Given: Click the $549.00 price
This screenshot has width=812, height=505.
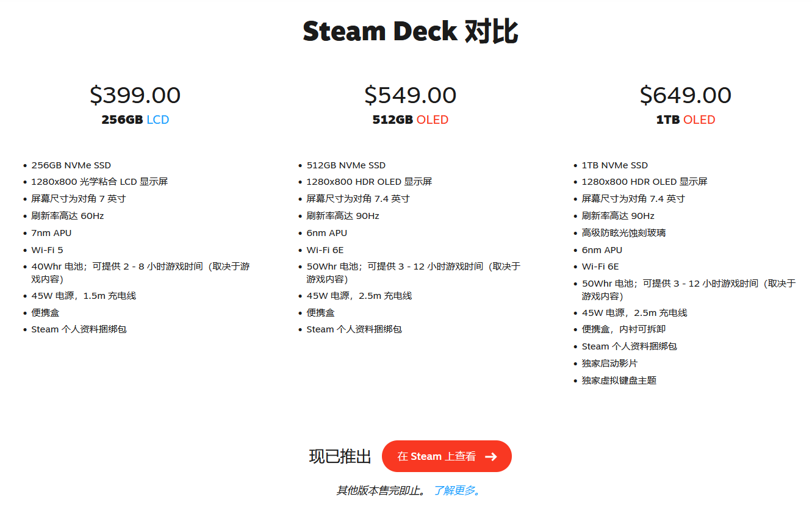Looking at the screenshot, I should pos(410,95).
